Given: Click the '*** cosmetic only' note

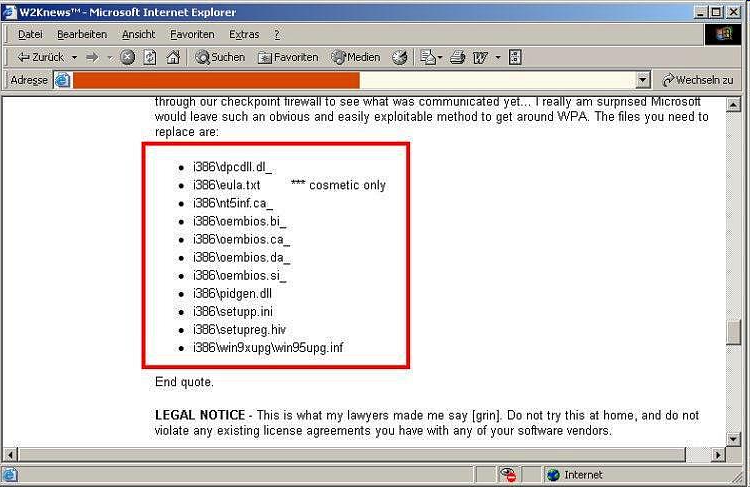Looking at the screenshot, I should click(x=338, y=185).
